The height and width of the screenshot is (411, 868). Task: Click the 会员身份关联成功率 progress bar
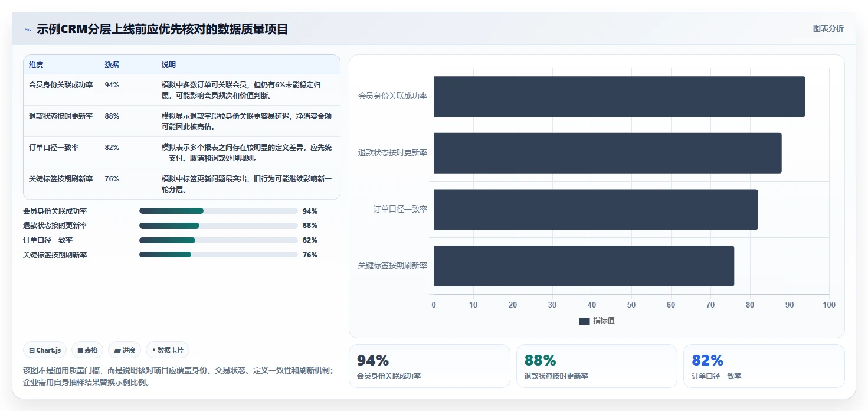[x=218, y=211]
